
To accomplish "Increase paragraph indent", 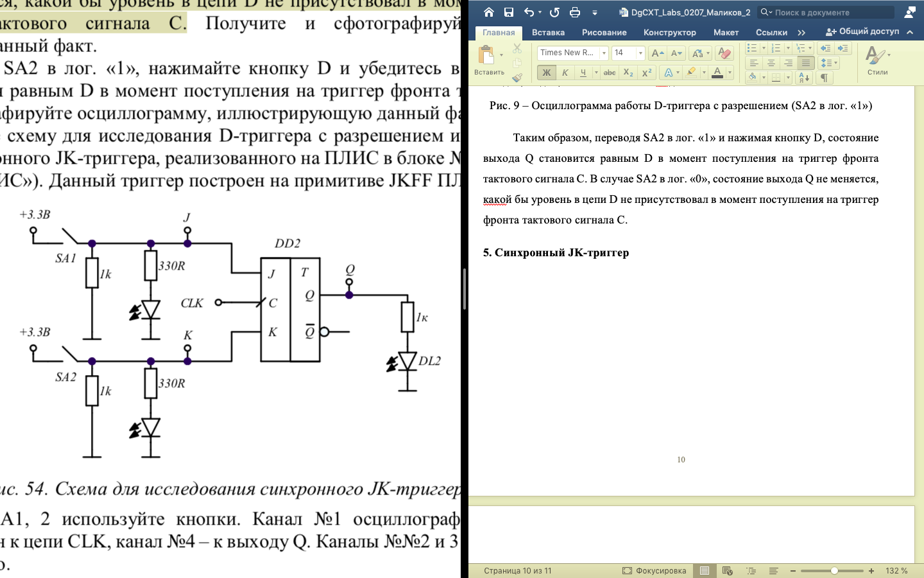I will 843,48.
